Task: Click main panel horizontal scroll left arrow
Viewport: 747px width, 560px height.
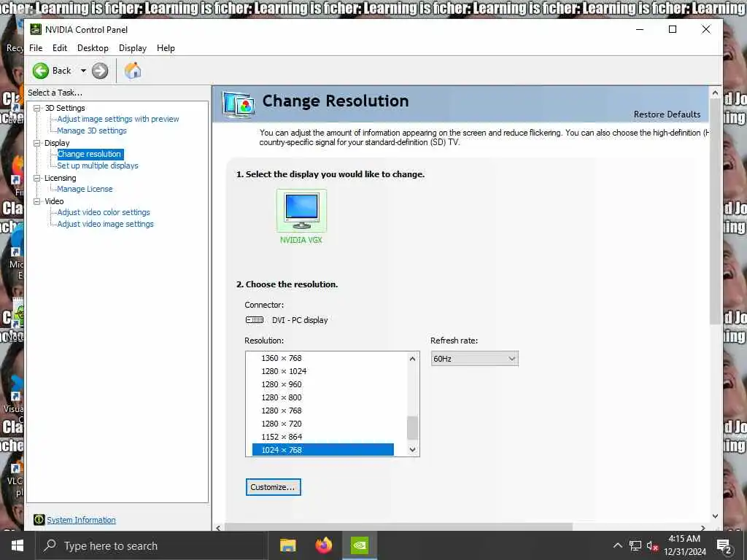Action: [219, 528]
